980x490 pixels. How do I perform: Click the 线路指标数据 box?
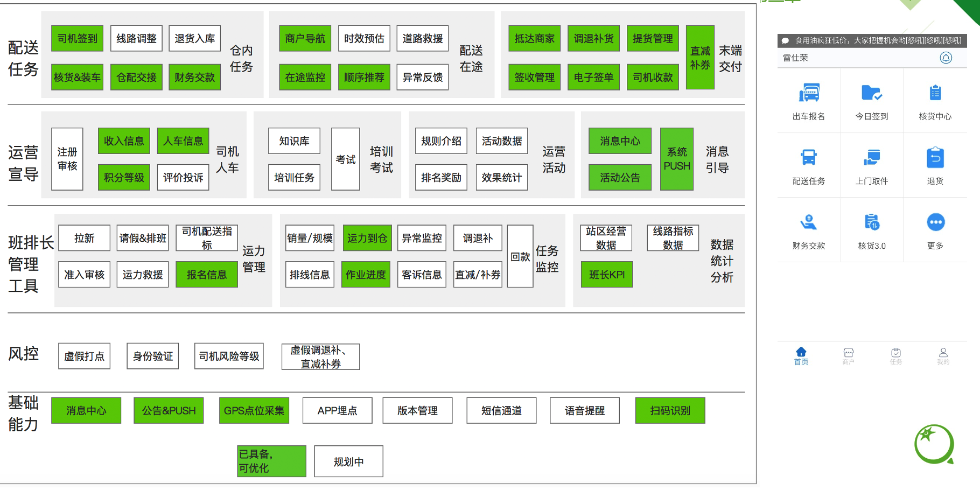673,238
